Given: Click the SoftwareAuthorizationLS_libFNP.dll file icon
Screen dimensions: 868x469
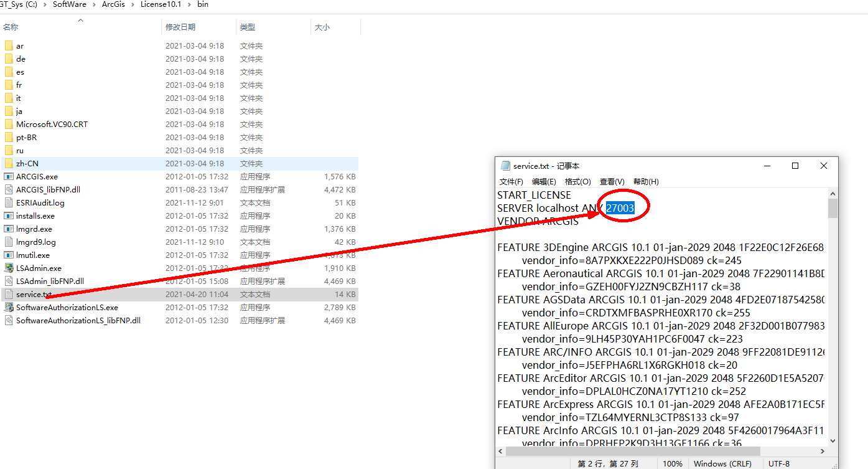Looking at the screenshot, I should pyautogui.click(x=9, y=320).
